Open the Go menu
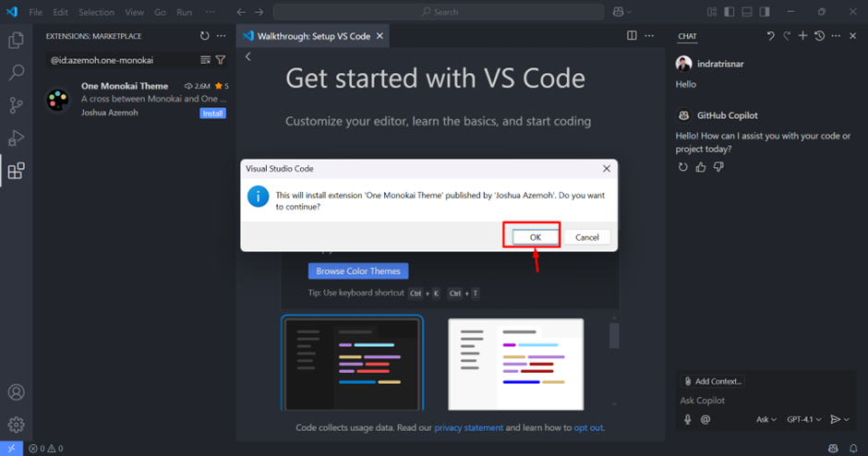Image resolution: width=868 pixels, height=456 pixels. pos(160,12)
